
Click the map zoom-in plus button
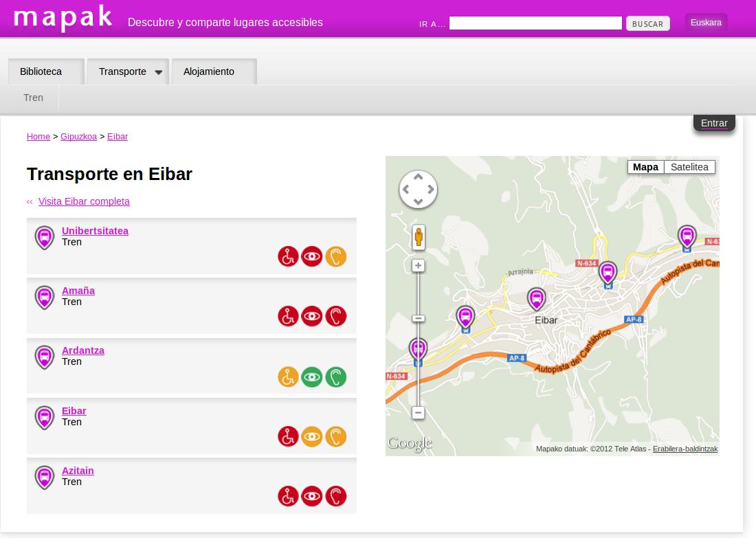[x=418, y=265]
